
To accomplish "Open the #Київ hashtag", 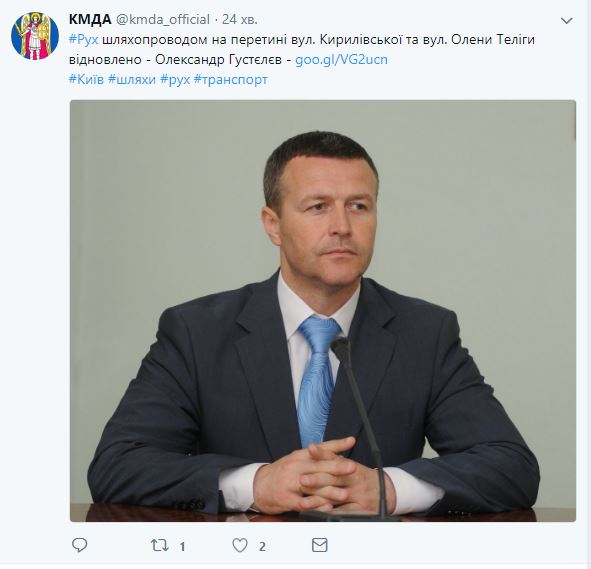I will click(x=86, y=80).
